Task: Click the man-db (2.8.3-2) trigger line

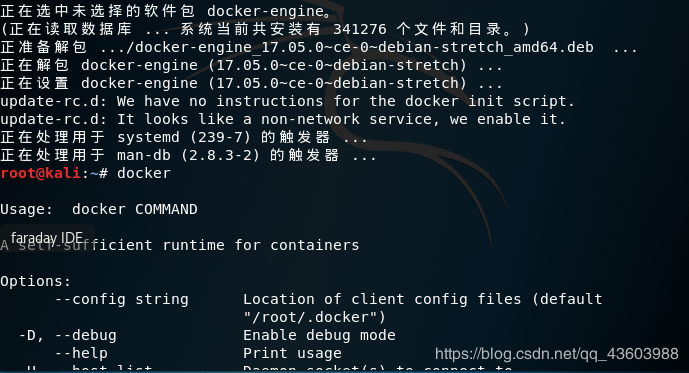Action: [189, 155]
